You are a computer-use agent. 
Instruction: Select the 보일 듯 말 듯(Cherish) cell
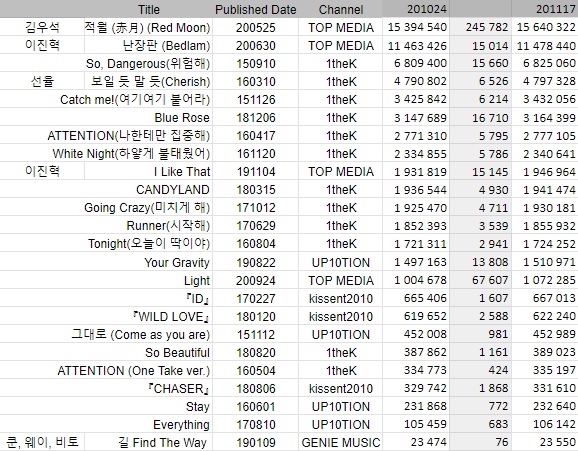click(x=149, y=81)
